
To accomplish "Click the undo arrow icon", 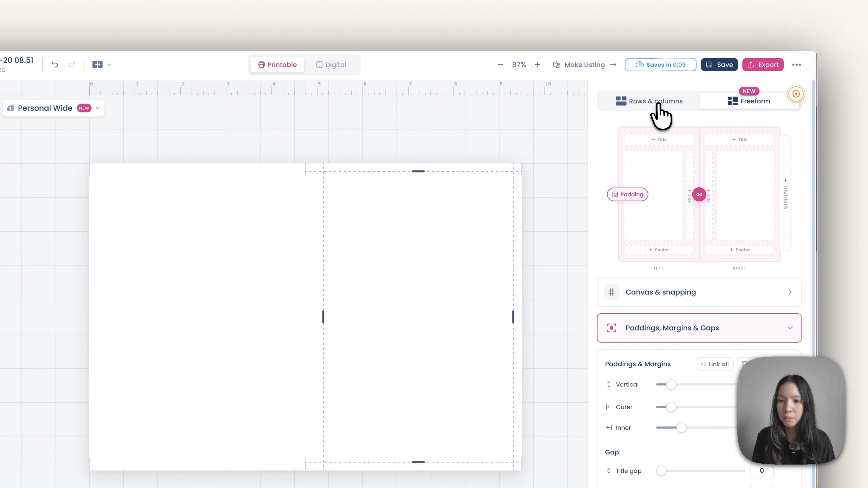I will (x=55, y=65).
